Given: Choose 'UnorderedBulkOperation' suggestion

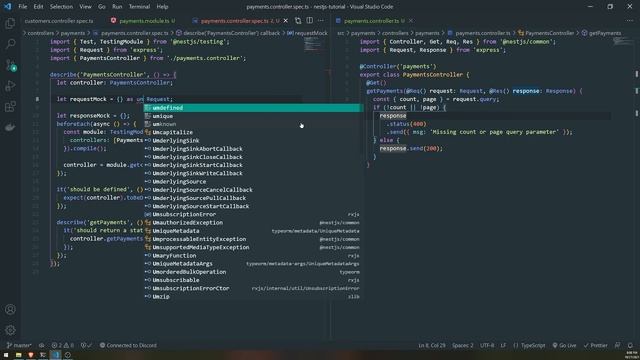Looking at the screenshot, I should (x=252, y=272).
